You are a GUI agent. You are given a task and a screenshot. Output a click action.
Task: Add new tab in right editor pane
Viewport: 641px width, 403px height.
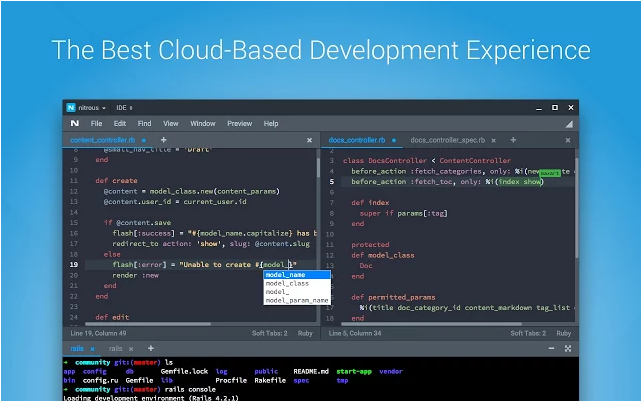point(513,140)
